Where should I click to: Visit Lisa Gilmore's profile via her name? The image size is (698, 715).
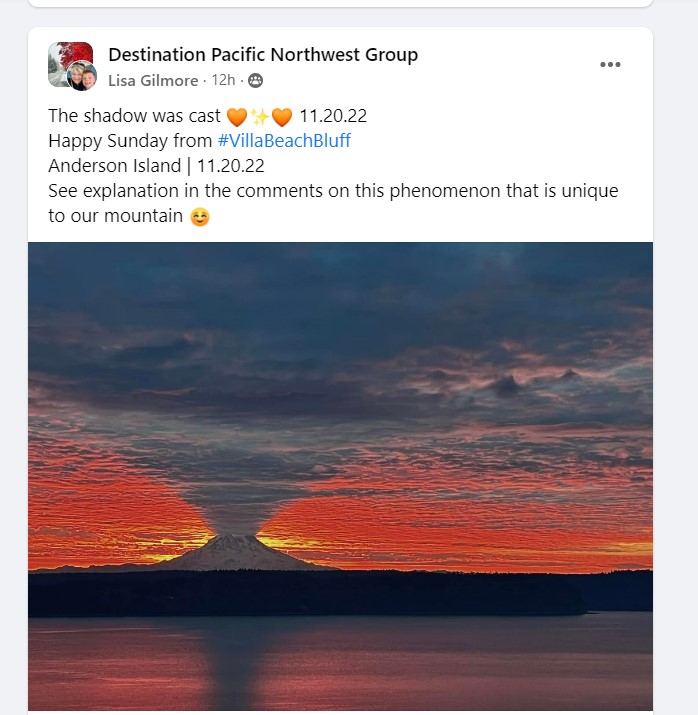153,81
